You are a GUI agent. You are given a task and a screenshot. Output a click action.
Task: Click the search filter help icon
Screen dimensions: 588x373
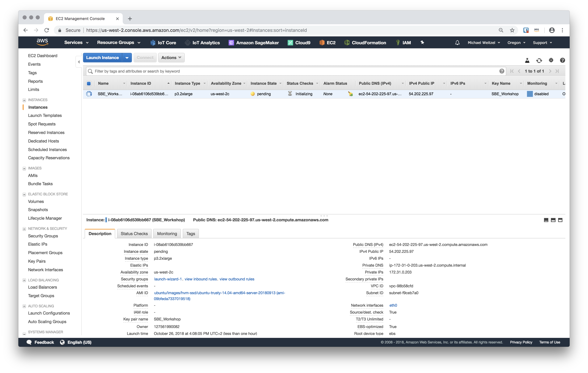(502, 71)
